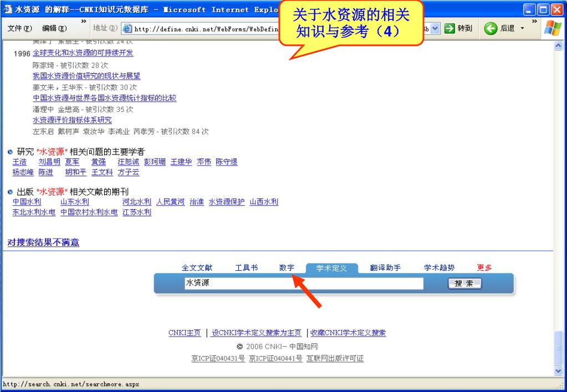The image size is (567, 392).
Task: Click the IE icon in title bar
Action: click(8, 9)
